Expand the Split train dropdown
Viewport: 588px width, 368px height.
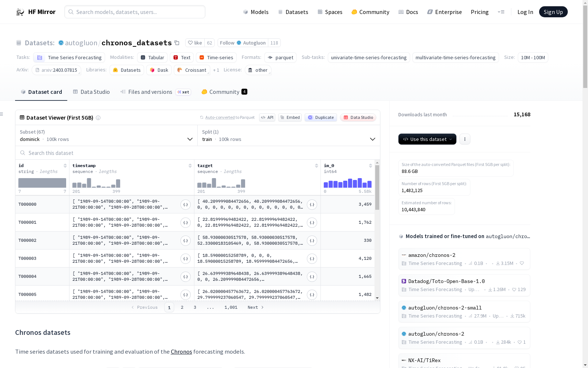289,135
